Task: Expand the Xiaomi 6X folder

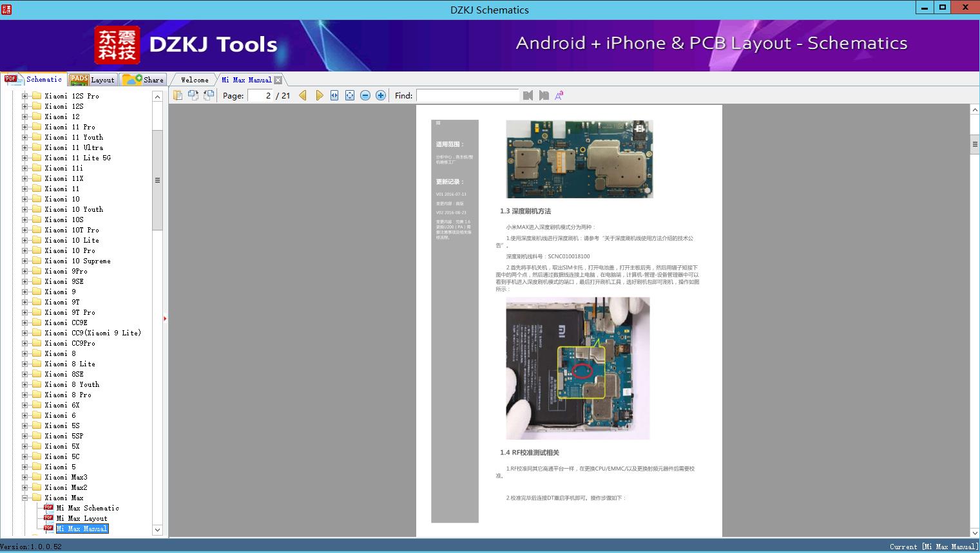Action: 24,405
